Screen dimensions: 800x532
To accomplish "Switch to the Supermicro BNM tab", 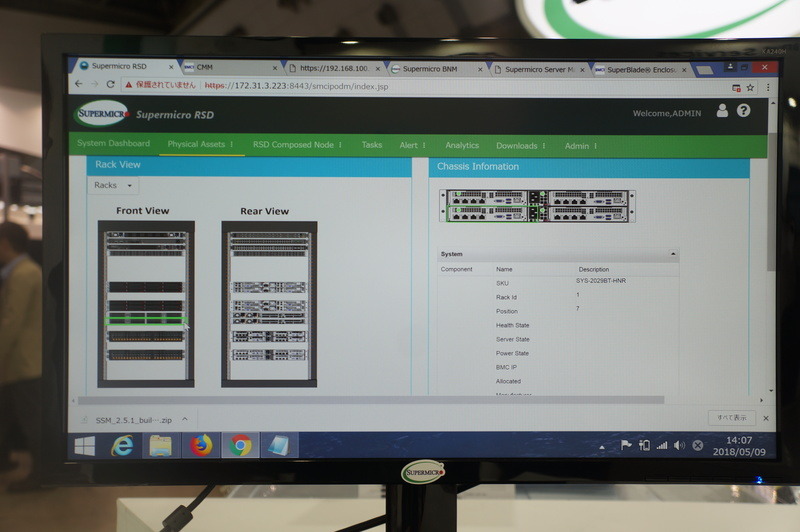I will [x=430, y=69].
